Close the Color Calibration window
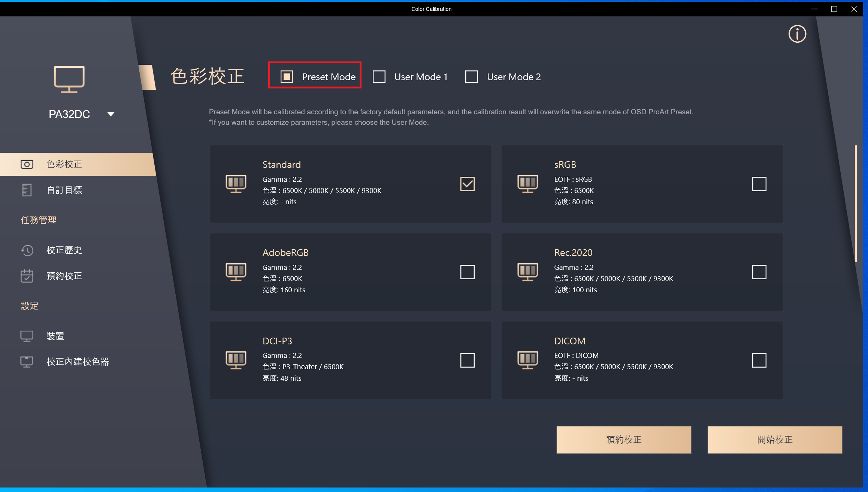 [x=854, y=9]
